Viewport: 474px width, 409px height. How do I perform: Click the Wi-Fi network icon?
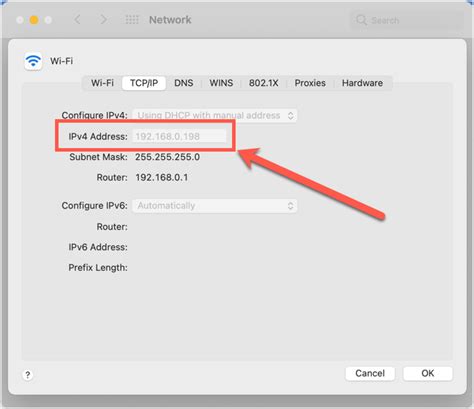[33, 61]
